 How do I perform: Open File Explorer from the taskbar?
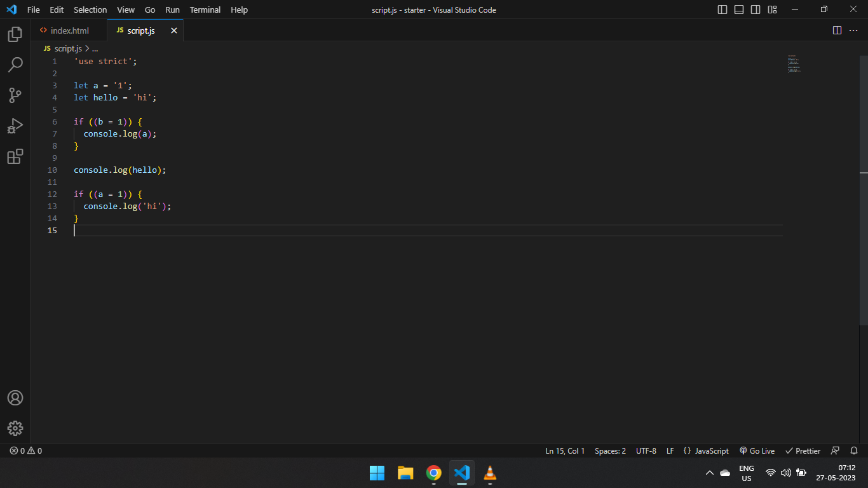pyautogui.click(x=405, y=473)
